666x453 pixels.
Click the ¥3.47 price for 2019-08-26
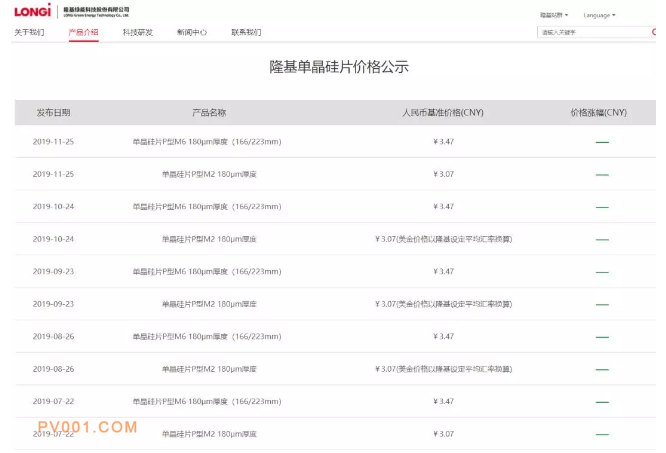point(443,337)
